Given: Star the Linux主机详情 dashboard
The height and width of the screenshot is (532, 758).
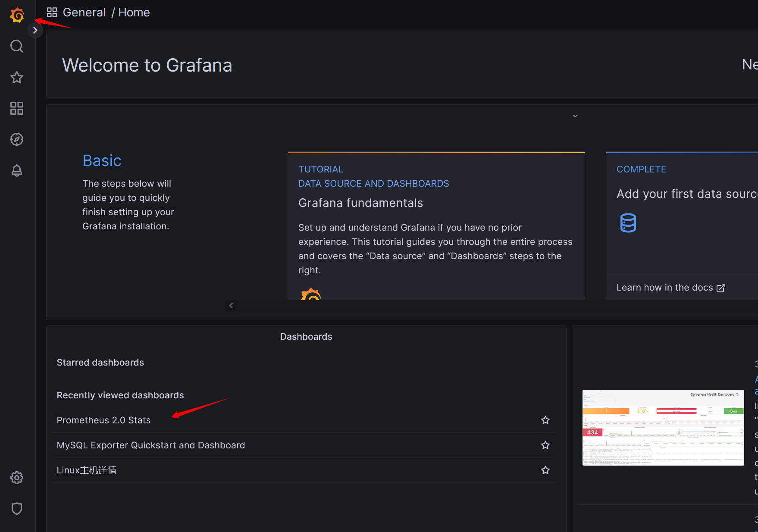Looking at the screenshot, I should tap(545, 470).
